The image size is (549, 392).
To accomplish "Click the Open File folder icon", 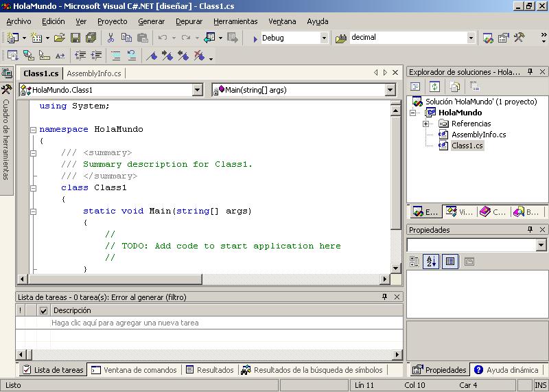I will click(60, 38).
